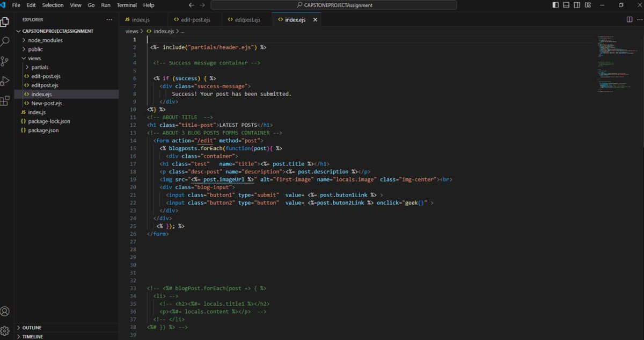Click the "/edit" form action string
This screenshot has width=644, height=340.
point(204,140)
